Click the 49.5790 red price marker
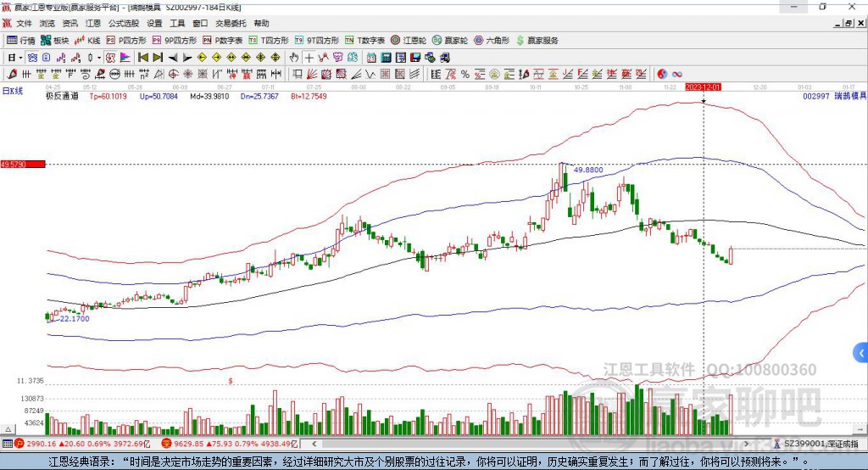The width and height of the screenshot is (868, 470). click(23, 164)
